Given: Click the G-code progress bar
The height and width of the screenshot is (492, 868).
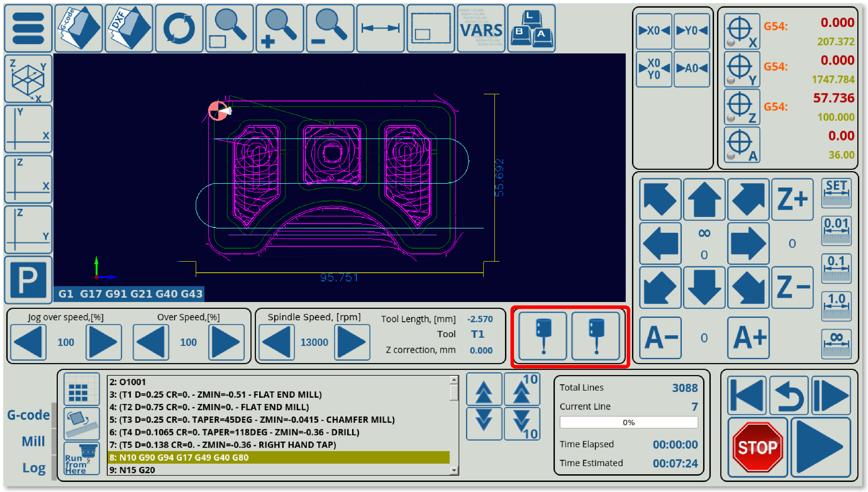Looking at the screenshot, I should pos(628,422).
